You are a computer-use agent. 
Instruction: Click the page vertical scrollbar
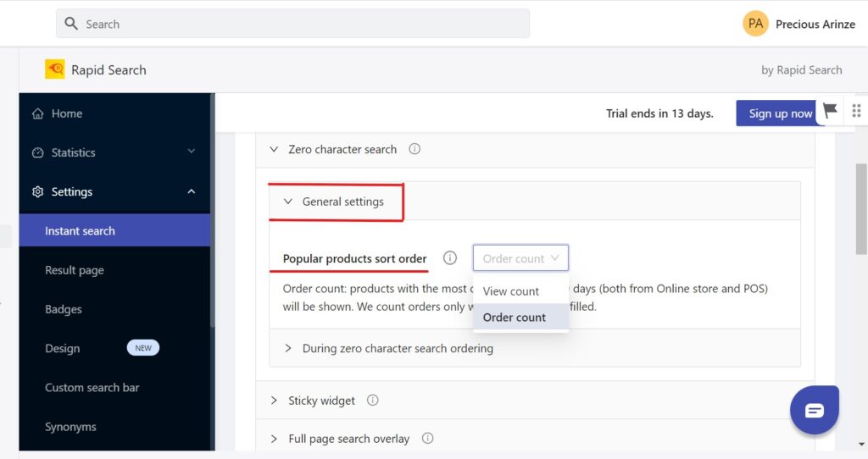861,209
